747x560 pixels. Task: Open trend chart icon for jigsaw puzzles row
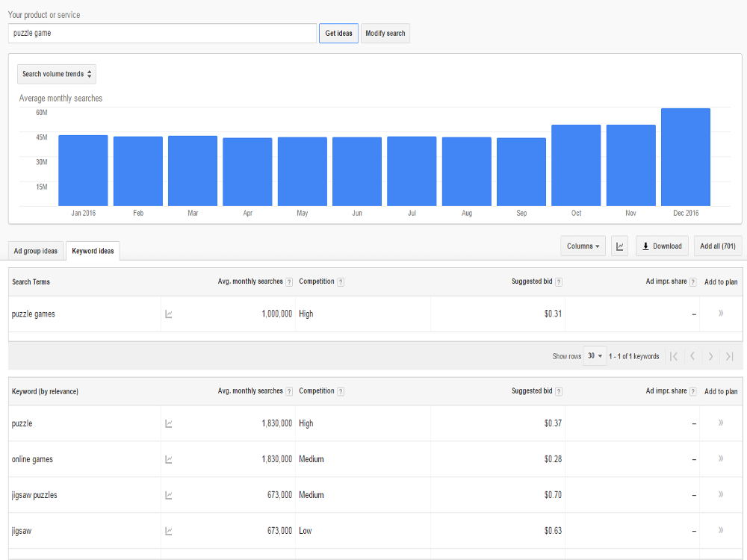tap(169, 495)
